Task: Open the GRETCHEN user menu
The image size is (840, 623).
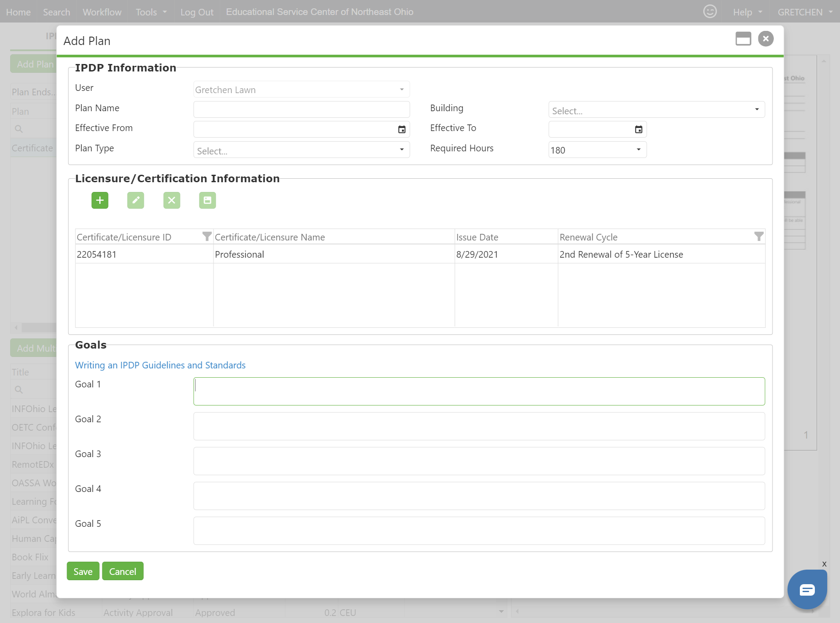Action: (x=805, y=12)
